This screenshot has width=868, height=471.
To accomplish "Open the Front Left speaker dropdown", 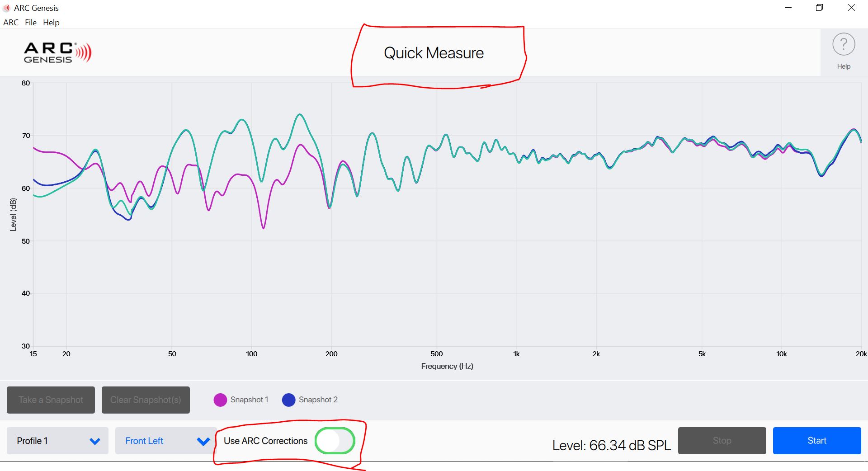I will (x=166, y=441).
